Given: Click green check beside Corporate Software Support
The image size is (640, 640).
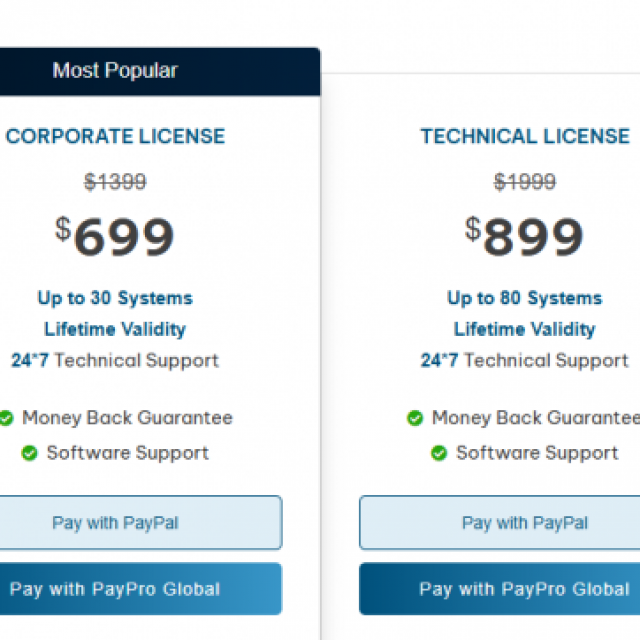Looking at the screenshot, I should coord(29,453).
